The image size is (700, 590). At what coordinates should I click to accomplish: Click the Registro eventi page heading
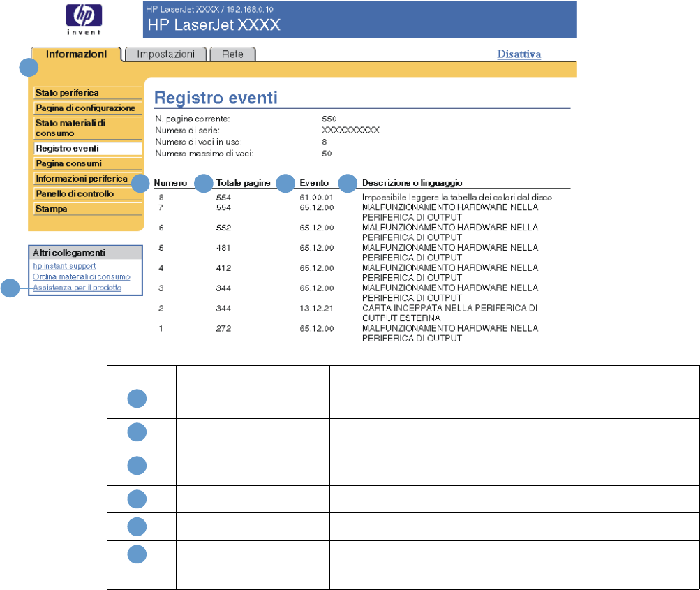tap(216, 98)
